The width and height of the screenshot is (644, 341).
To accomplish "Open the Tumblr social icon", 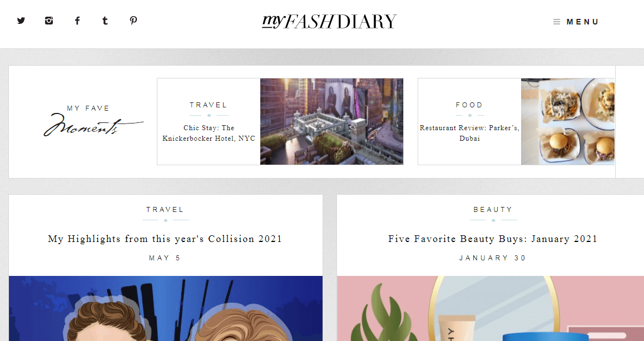I will coord(105,21).
